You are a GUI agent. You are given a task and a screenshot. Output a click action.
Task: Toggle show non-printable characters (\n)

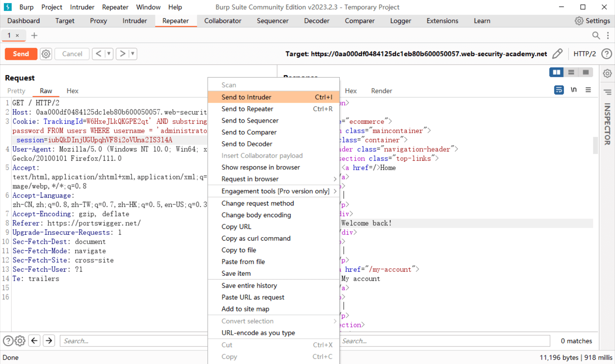573,90
